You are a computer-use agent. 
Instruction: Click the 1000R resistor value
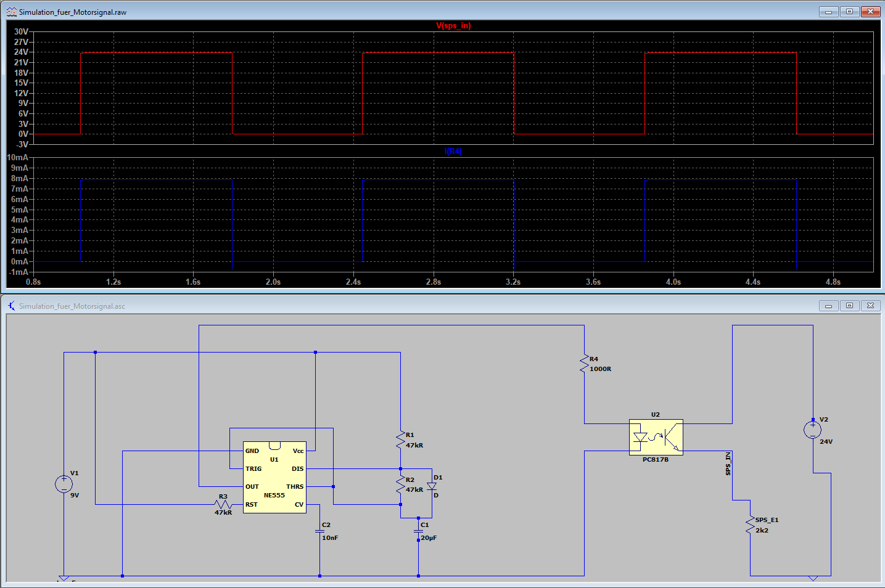(x=601, y=369)
